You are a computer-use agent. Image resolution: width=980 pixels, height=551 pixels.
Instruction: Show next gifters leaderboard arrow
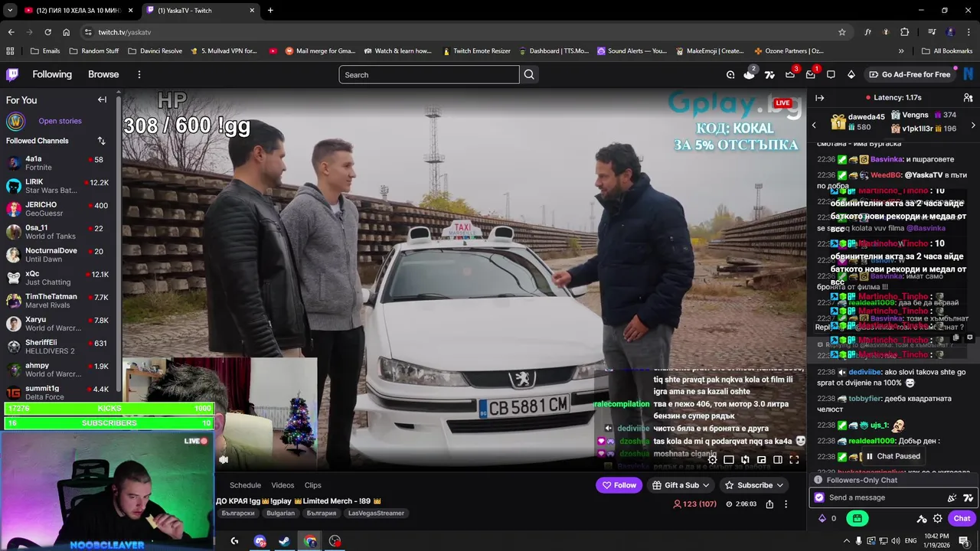[x=973, y=125]
